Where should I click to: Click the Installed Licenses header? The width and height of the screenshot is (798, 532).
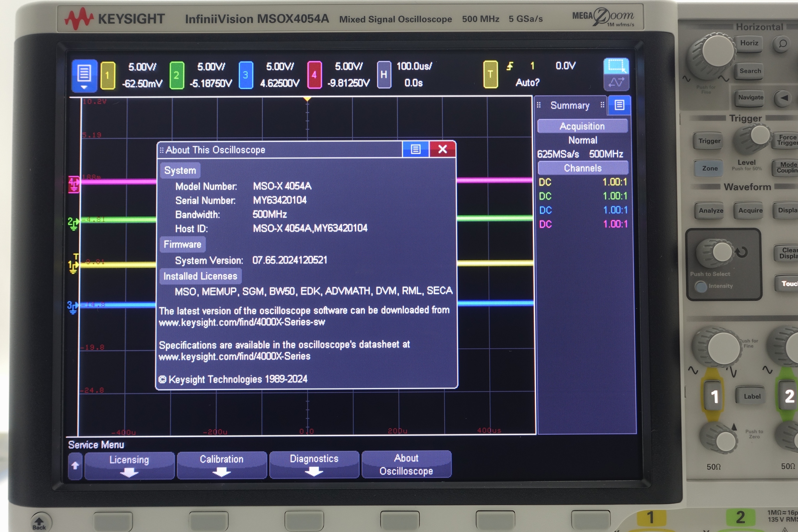[200, 276]
